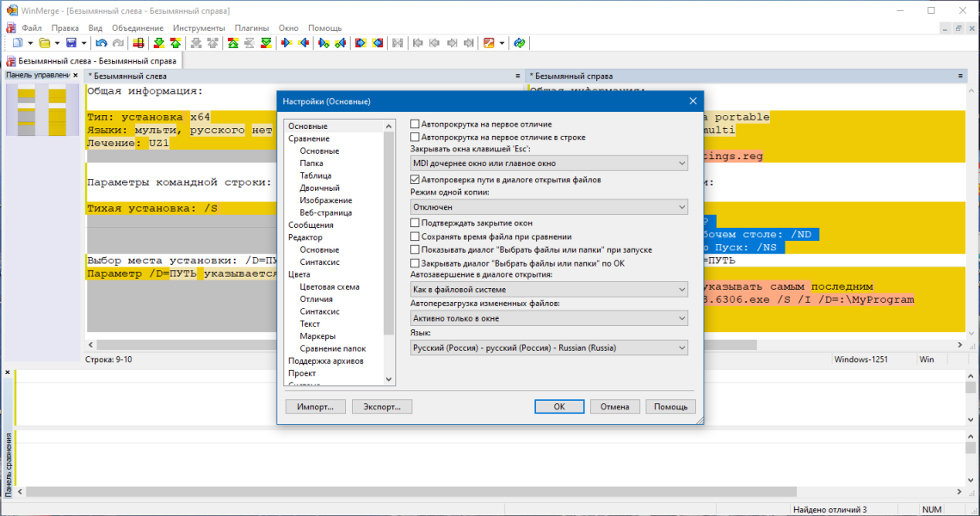The image size is (980, 516).
Task: Expand the arrow next to Options wrench icon
Action: tap(502, 43)
